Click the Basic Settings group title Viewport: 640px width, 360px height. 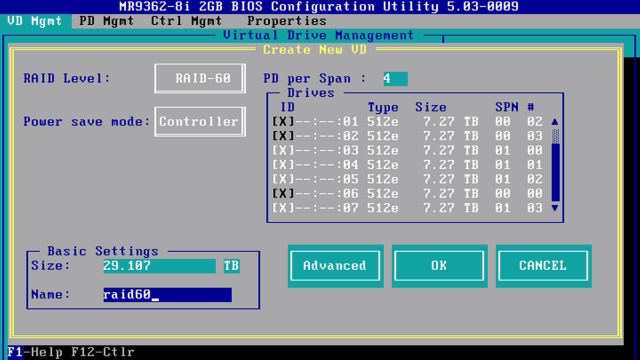(103, 251)
